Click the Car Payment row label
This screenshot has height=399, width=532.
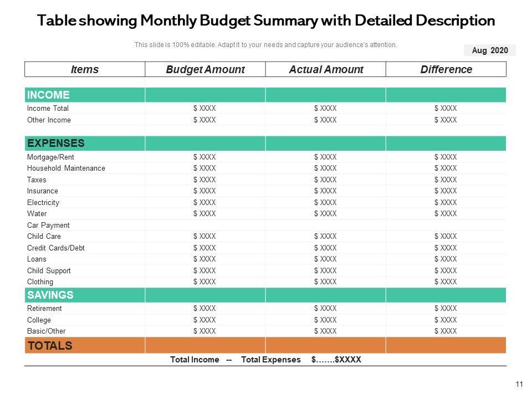[x=48, y=226]
